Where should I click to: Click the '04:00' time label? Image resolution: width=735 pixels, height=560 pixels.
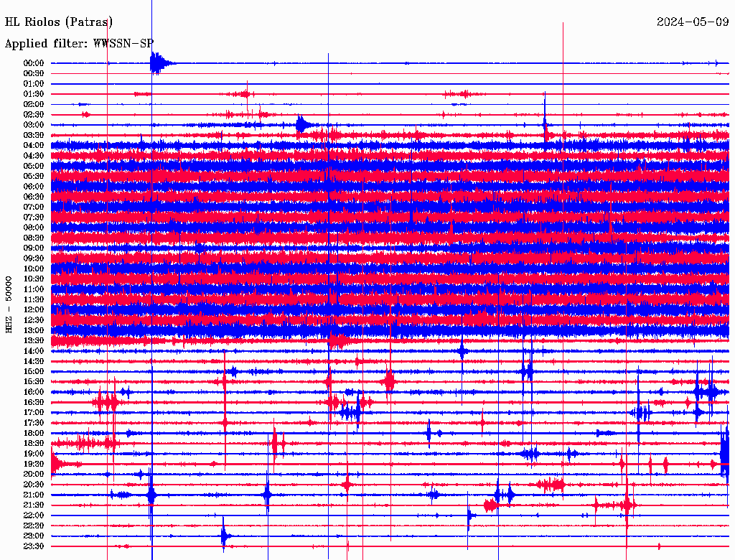[34, 146]
